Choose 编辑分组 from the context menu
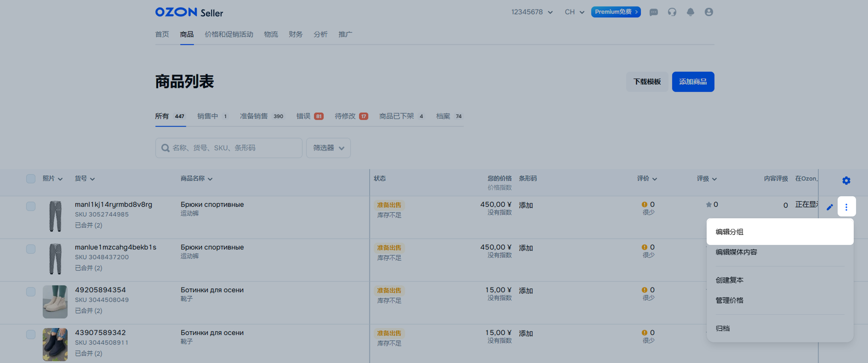Screen dimensions: 868x363 pyautogui.click(x=730, y=232)
